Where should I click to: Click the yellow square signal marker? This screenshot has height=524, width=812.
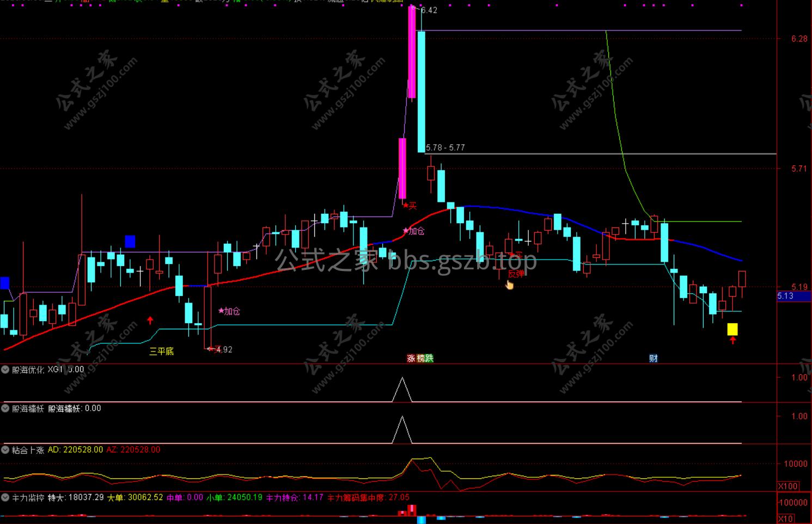[x=732, y=329]
